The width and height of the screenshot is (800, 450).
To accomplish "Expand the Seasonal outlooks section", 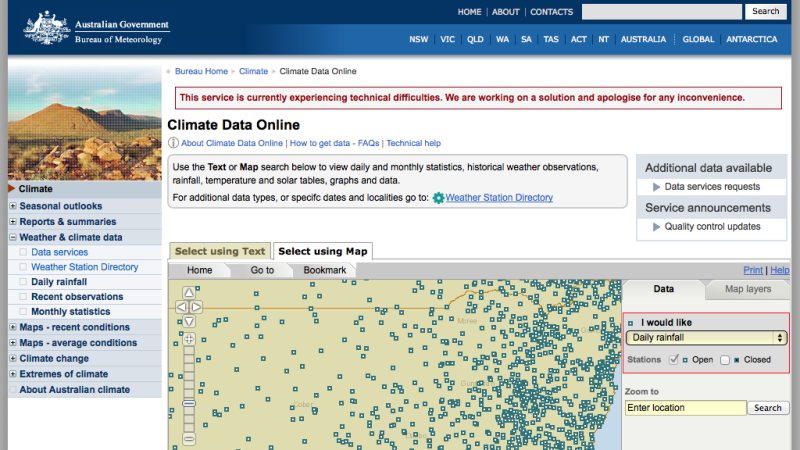I will click(13, 206).
